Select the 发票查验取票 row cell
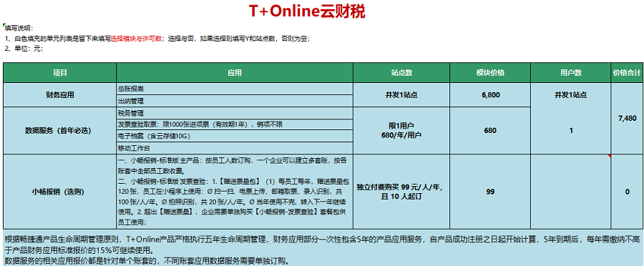This screenshot has height=266, width=644. (x=235, y=124)
